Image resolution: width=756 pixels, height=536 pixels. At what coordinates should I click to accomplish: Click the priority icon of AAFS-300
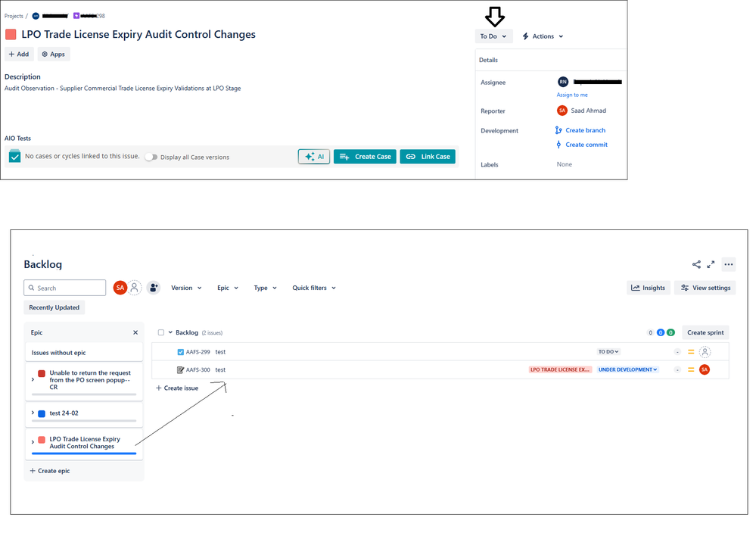691,369
